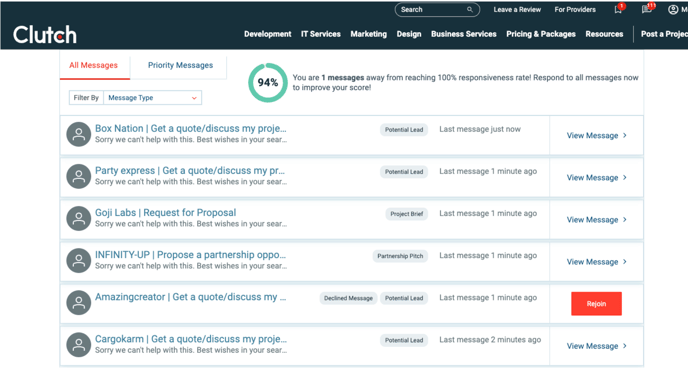Image resolution: width=688 pixels, height=370 pixels.
Task: Open the INFINITY-UP partnership message title
Action: pyautogui.click(x=190, y=255)
